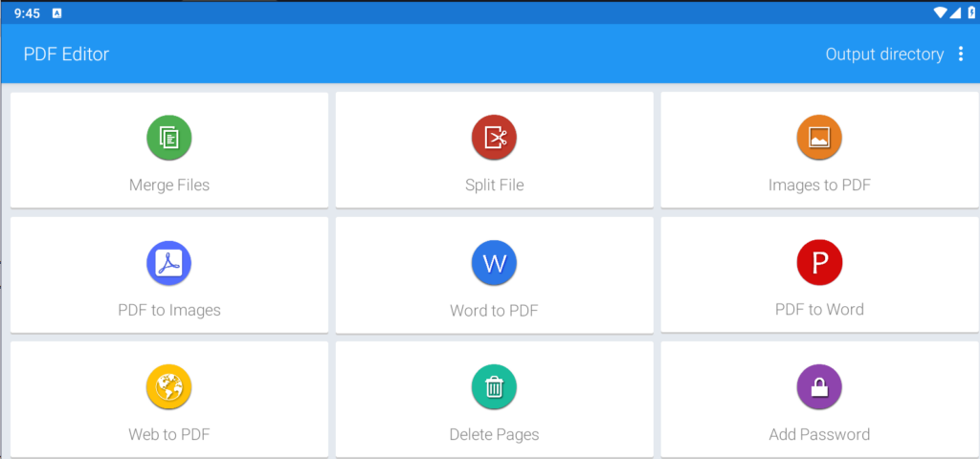Tap the purple lock Add Password icon
Viewport: 980px width, 459px height.
coord(819,387)
